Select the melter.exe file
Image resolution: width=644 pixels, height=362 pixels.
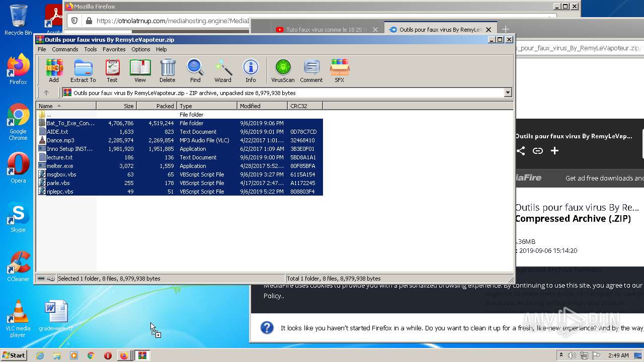pos(180,166)
